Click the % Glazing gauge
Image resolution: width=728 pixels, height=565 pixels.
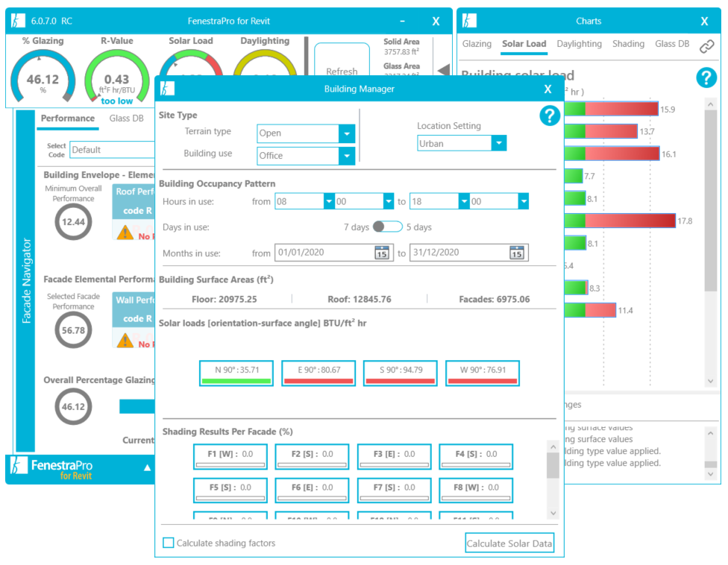[x=43, y=77]
